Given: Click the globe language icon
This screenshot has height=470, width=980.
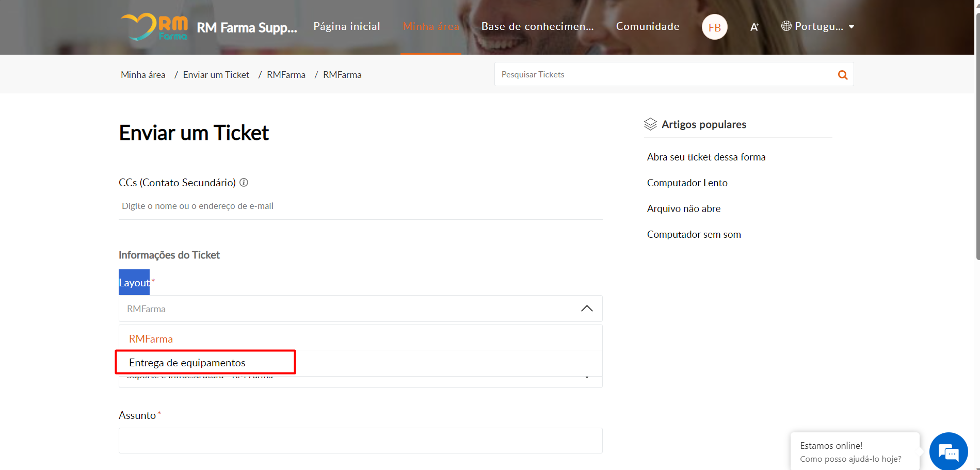Looking at the screenshot, I should click(786, 26).
